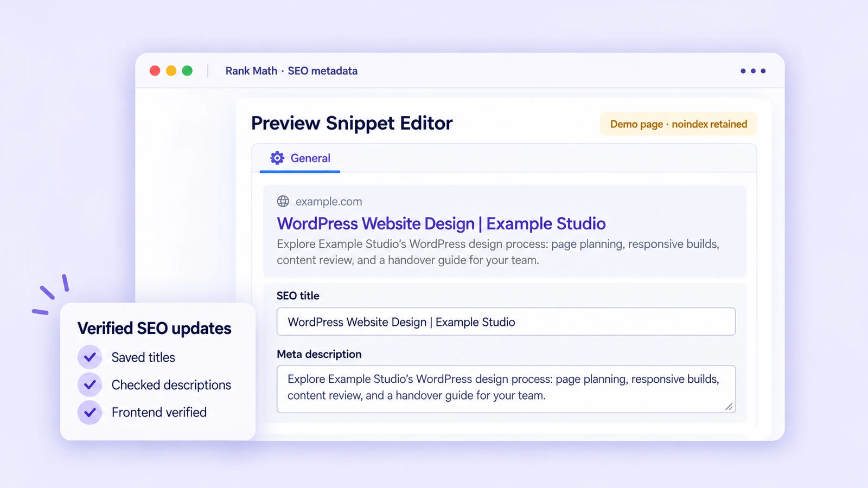Click the Checked descriptions text

pos(171,385)
